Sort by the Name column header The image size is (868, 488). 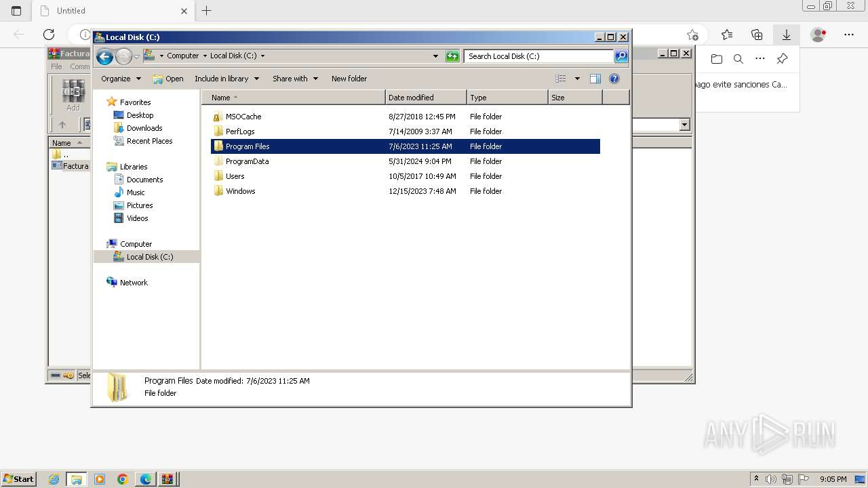point(294,98)
